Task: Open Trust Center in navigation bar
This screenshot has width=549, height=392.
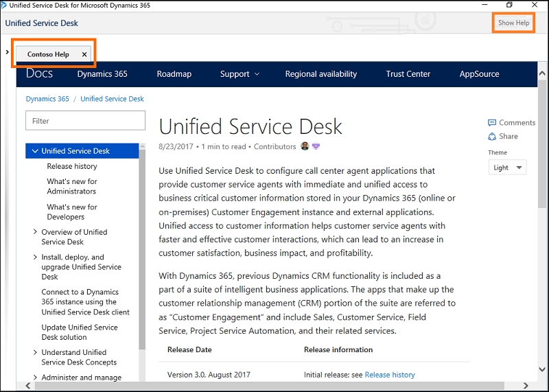Action: pyautogui.click(x=408, y=74)
